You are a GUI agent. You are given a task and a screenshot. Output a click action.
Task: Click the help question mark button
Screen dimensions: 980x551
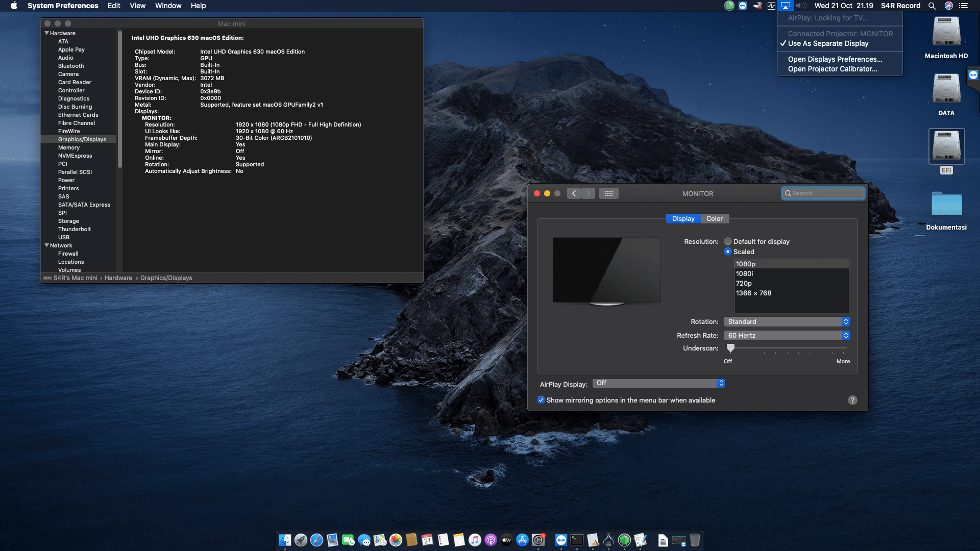tap(852, 400)
